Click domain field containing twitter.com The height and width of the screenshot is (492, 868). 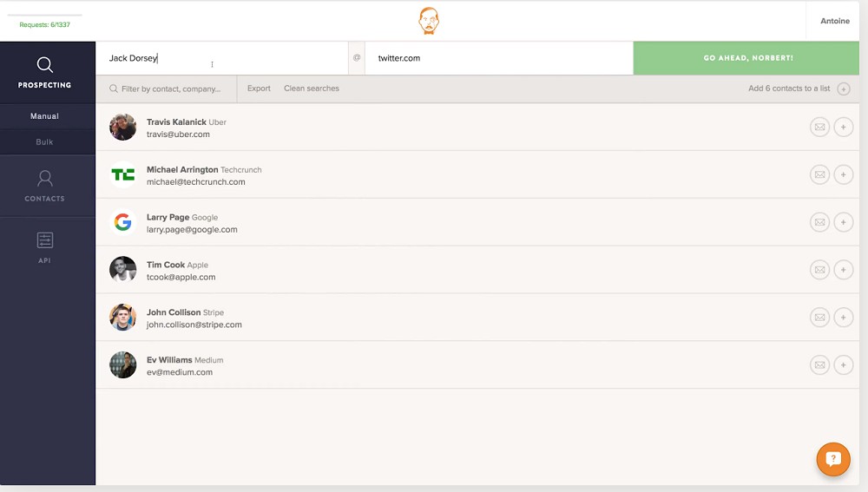tap(499, 58)
